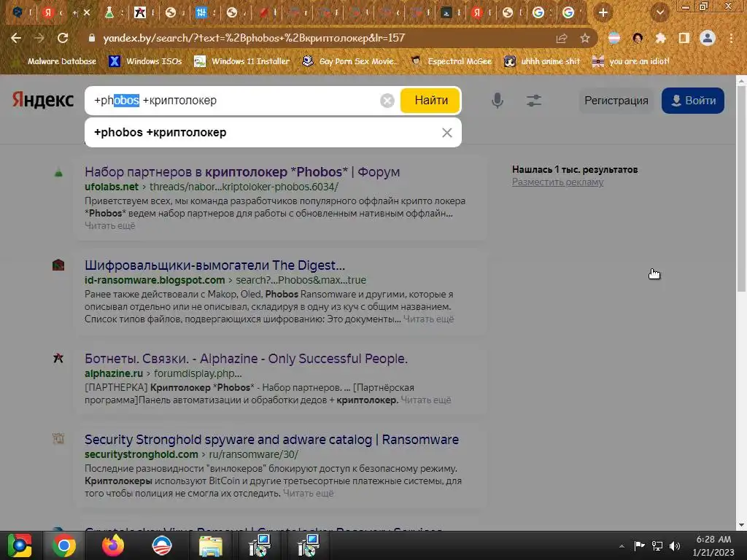Open the Windows ISOs bookmark
Screen dimensions: 747x560
145,61
